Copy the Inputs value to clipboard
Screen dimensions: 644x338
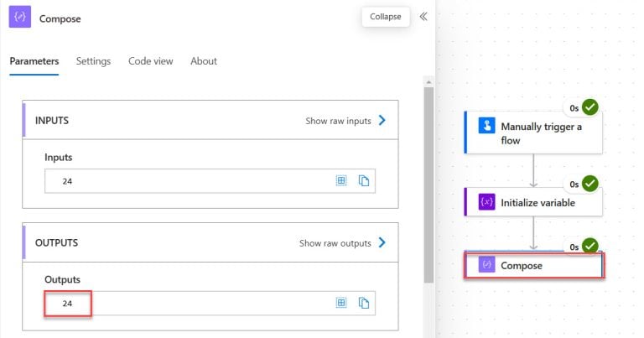click(364, 180)
